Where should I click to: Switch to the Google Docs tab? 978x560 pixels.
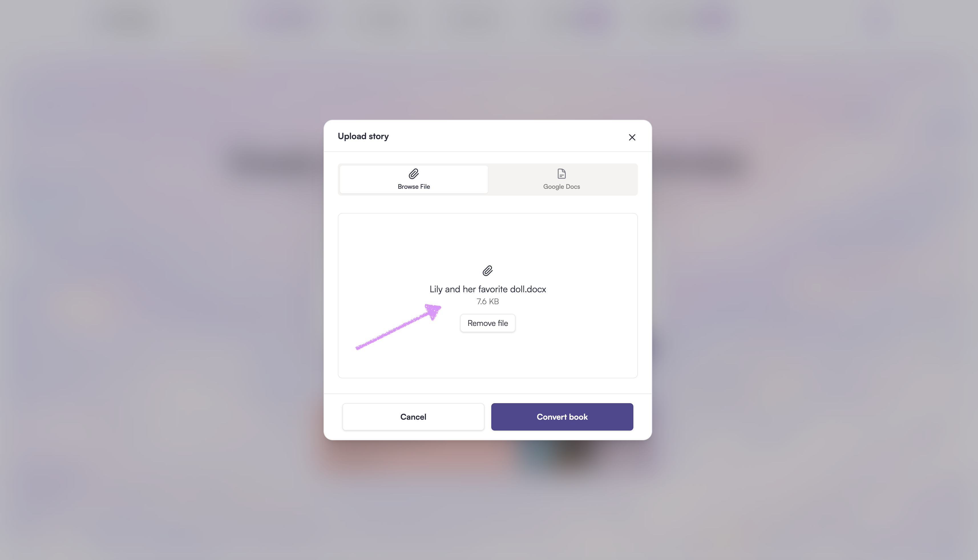tap(561, 179)
